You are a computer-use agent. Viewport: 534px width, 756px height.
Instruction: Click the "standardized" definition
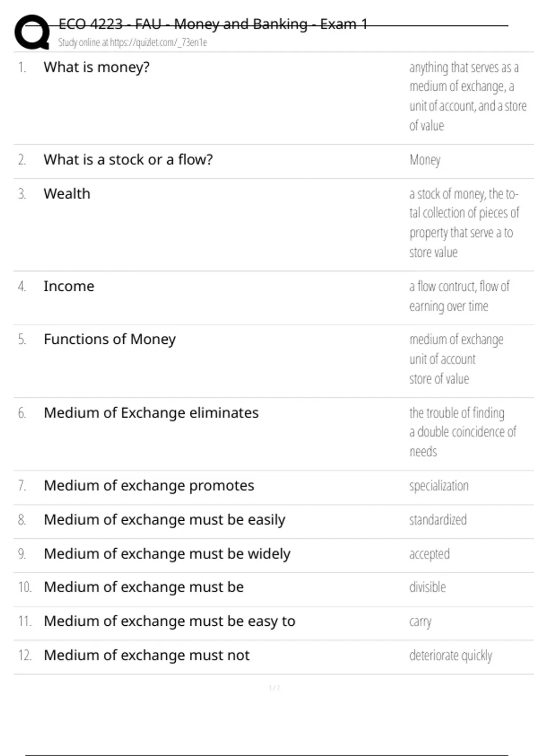coord(438,520)
